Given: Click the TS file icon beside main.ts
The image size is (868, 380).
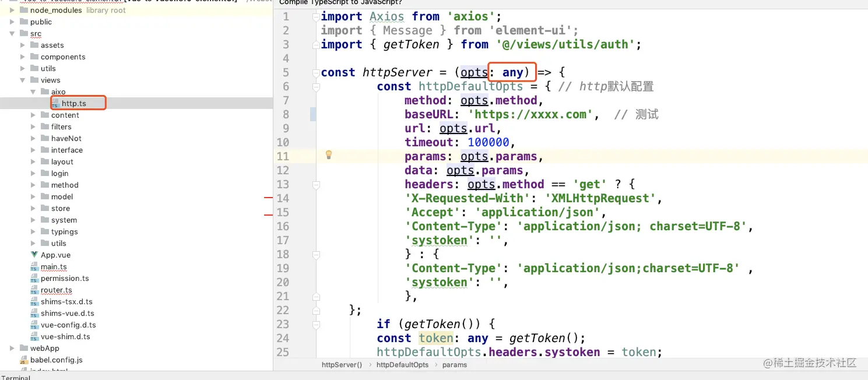Looking at the screenshot, I should coord(34,267).
